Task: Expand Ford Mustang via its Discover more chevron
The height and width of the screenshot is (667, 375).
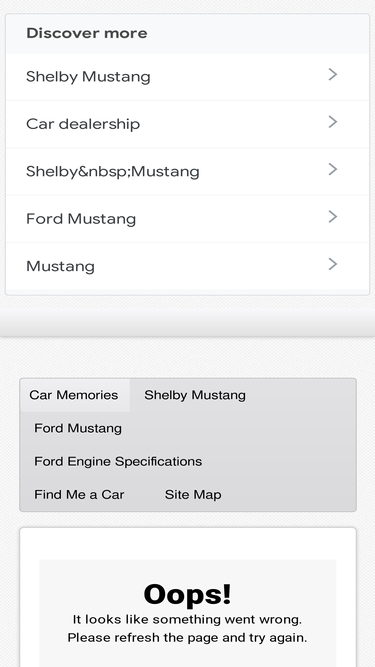Action: tap(333, 217)
